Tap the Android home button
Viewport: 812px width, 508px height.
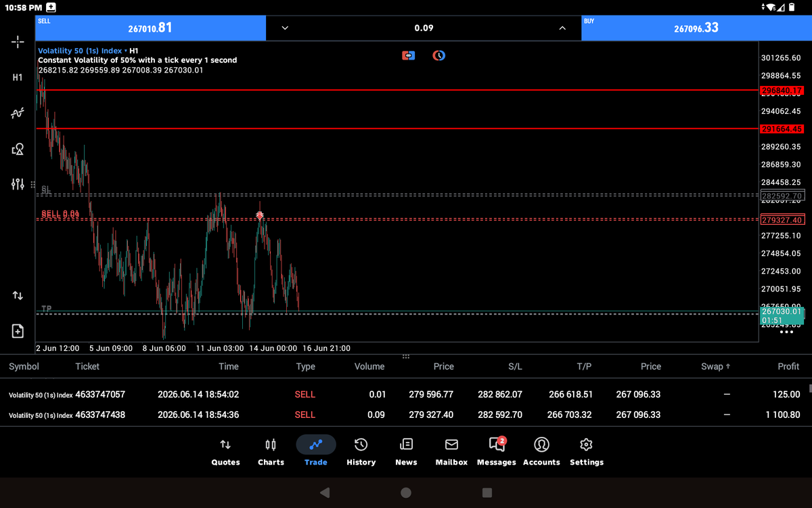click(406, 492)
